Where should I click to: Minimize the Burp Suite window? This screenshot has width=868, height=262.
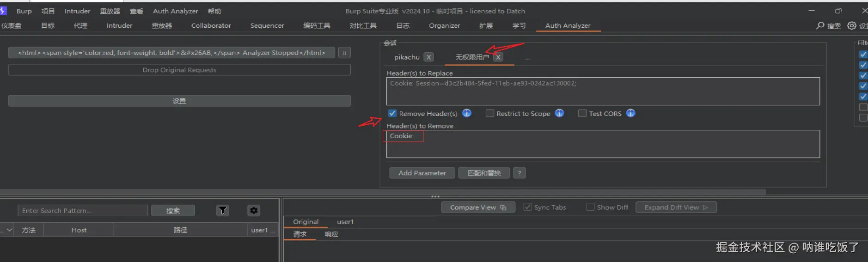point(812,11)
